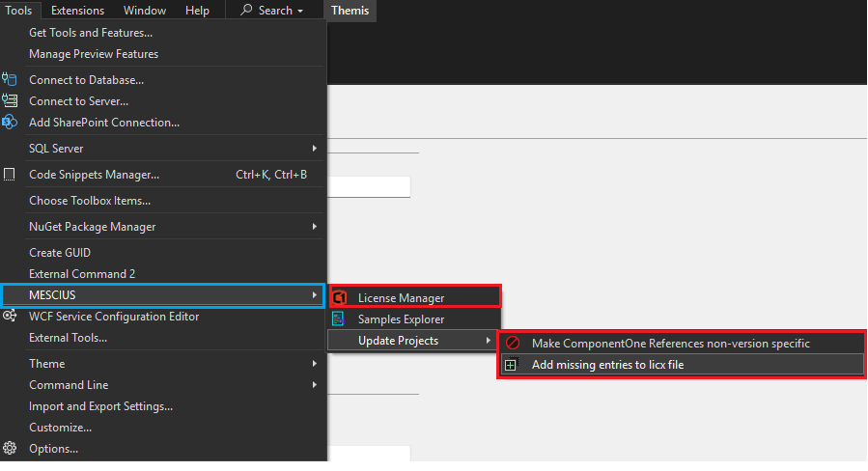Click the License Manager icon
The width and height of the screenshot is (868, 471).
tap(339, 297)
